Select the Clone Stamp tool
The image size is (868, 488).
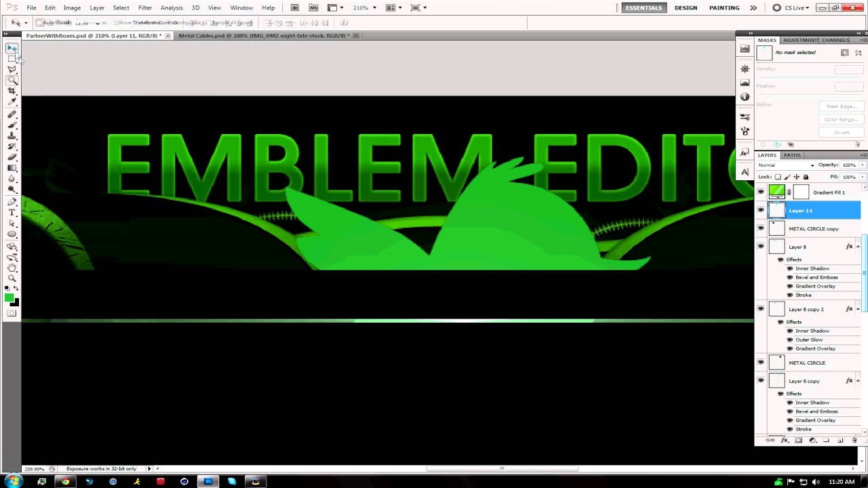pyautogui.click(x=12, y=136)
